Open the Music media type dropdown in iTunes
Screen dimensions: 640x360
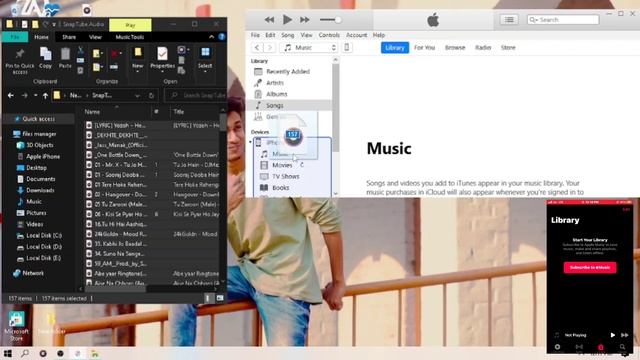[x=309, y=48]
